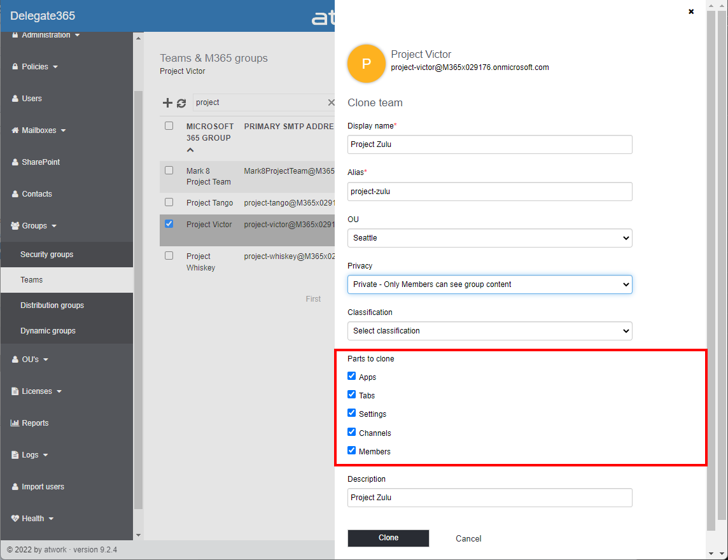728x560 pixels.
Task: Click into the Display name field
Action: coord(489,144)
